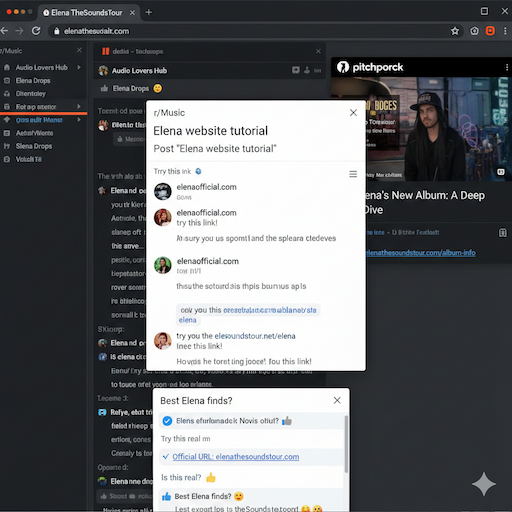
Task: Open a new browser tab with plus
Action: (149, 12)
